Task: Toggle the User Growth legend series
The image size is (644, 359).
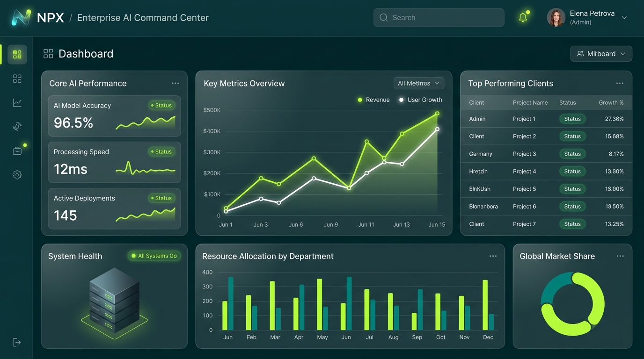Action: tap(420, 100)
